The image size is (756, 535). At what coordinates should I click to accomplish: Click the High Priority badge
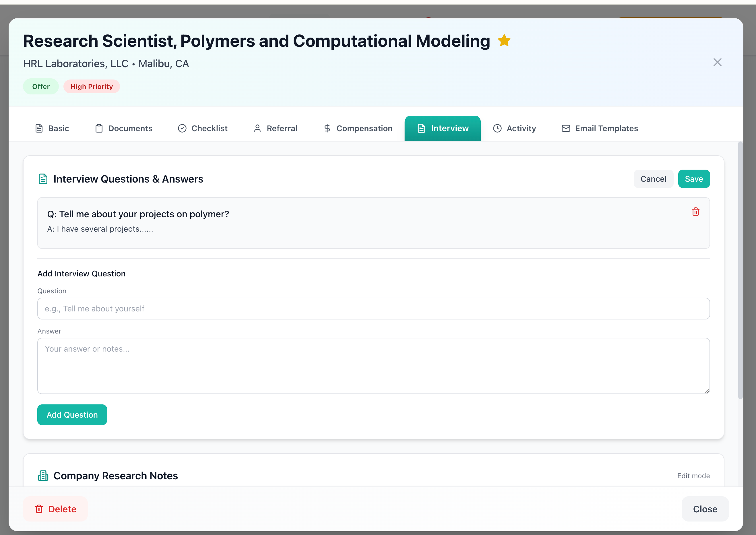[x=92, y=87]
